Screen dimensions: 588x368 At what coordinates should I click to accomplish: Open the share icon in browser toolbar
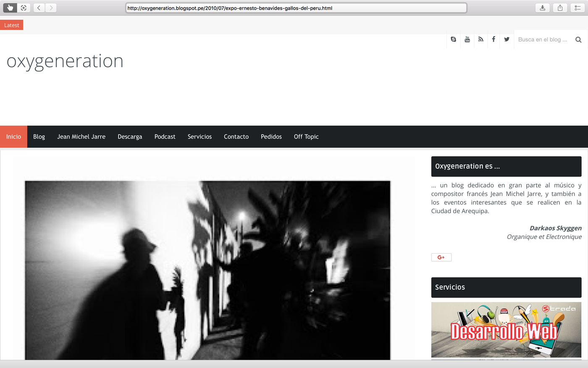click(x=560, y=8)
